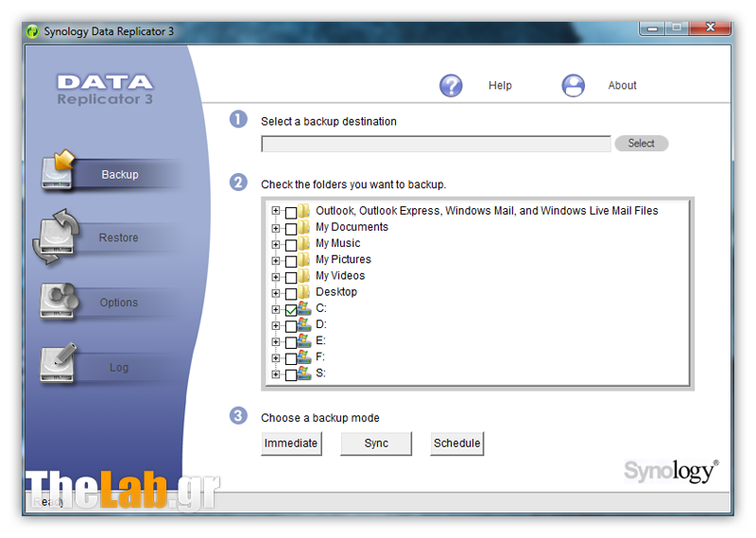This screenshot has height=538, width=756.
Task: Click the My Music folder icon
Action: [x=304, y=243]
